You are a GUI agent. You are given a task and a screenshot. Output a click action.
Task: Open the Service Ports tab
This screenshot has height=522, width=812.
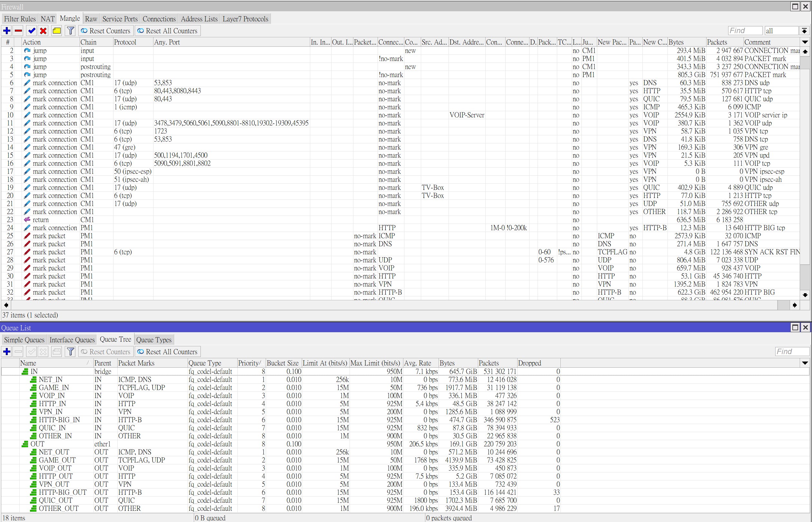[120, 19]
